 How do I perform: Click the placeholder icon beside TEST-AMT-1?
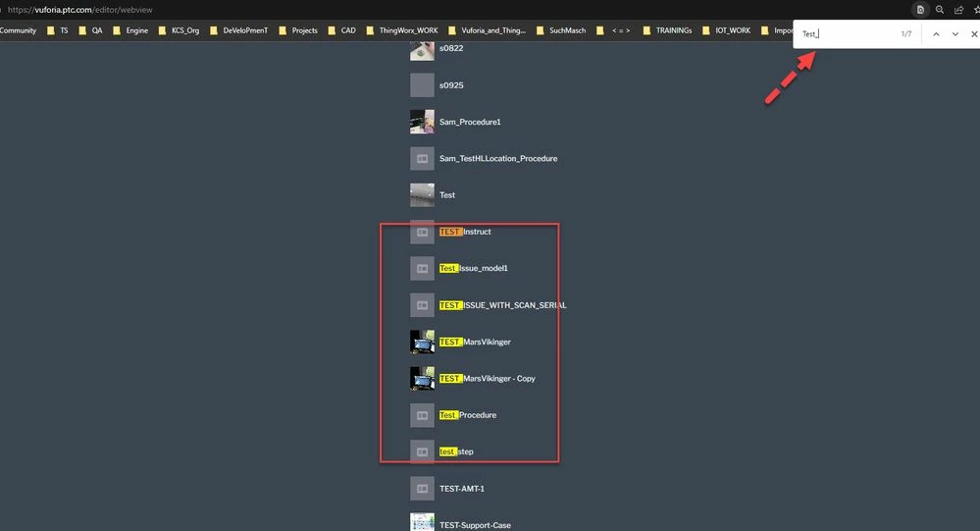point(422,489)
